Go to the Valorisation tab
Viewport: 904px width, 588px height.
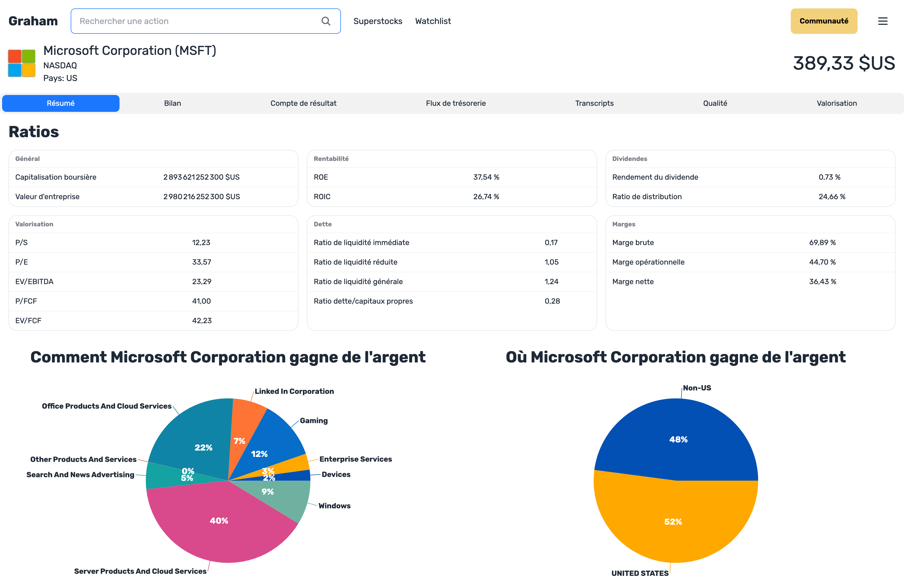[x=837, y=103]
